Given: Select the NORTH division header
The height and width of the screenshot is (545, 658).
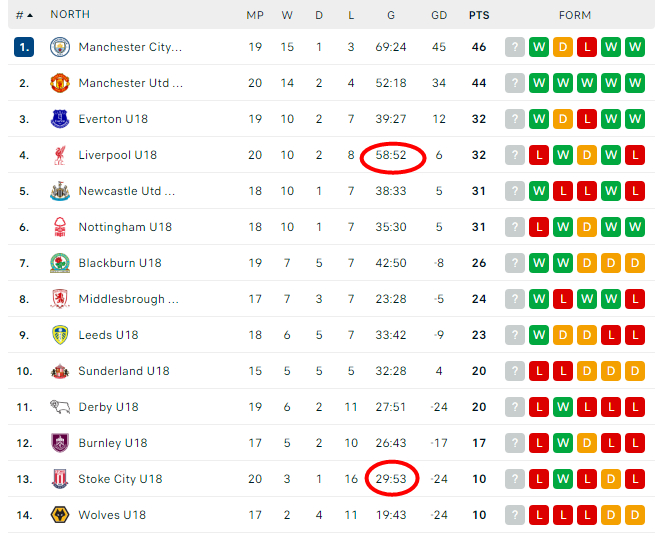Looking at the screenshot, I should coord(70,15).
